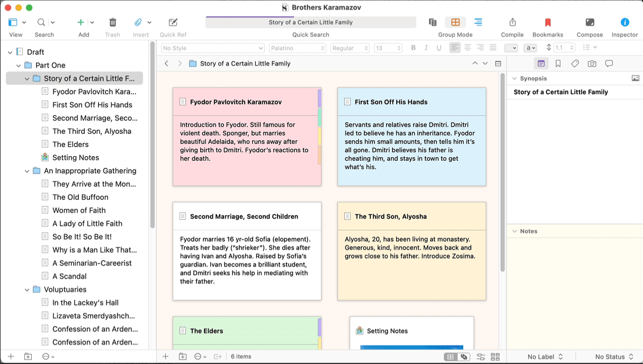
Task: Switch to corkboard group mode
Action: point(455,22)
